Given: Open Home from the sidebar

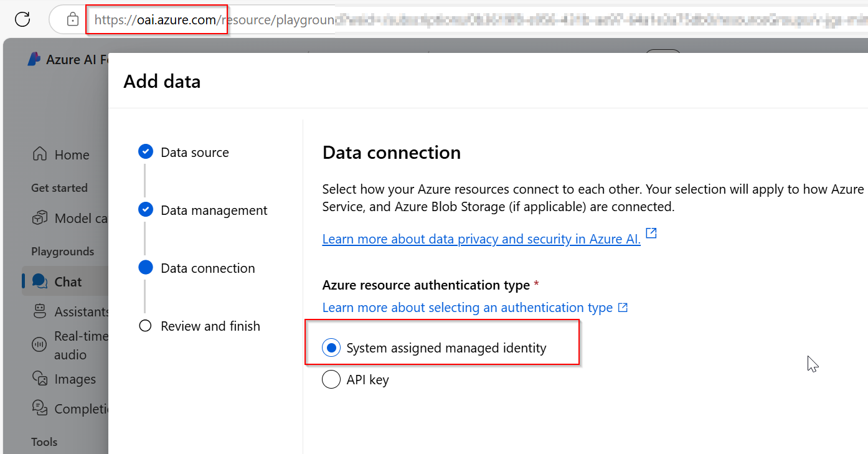Looking at the screenshot, I should coord(65,154).
